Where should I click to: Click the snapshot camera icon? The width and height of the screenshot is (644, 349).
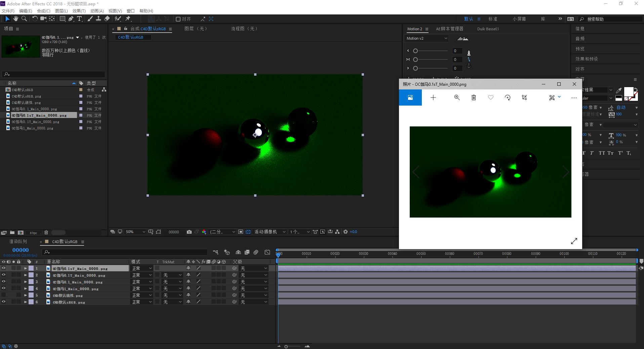[x=189, y=232]
